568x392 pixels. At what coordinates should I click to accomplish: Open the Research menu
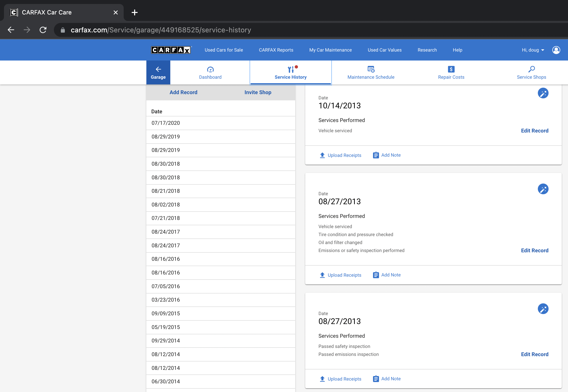point(427,50)
